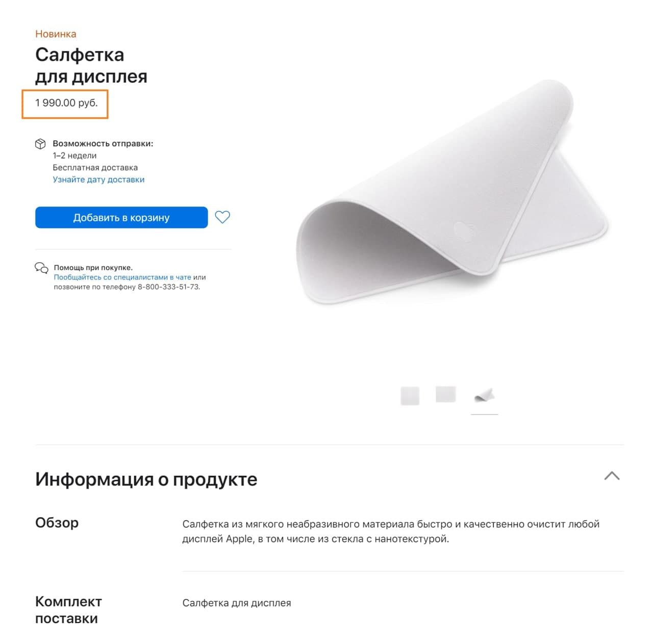
Task: Click the shipping box icon
Action: pyautogui.click(x=40, y=144)
